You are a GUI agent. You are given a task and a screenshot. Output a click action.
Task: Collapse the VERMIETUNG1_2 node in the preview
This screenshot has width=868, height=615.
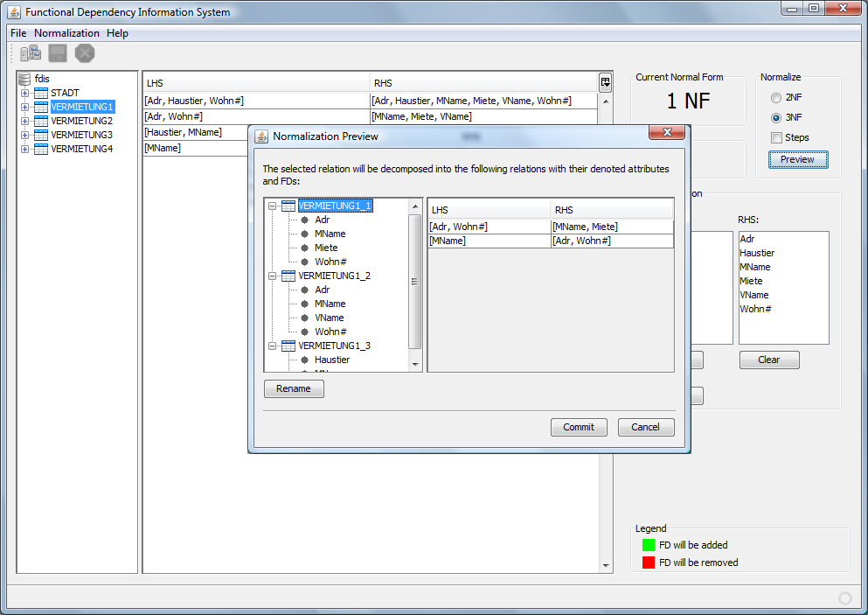(x=273, y=276)
